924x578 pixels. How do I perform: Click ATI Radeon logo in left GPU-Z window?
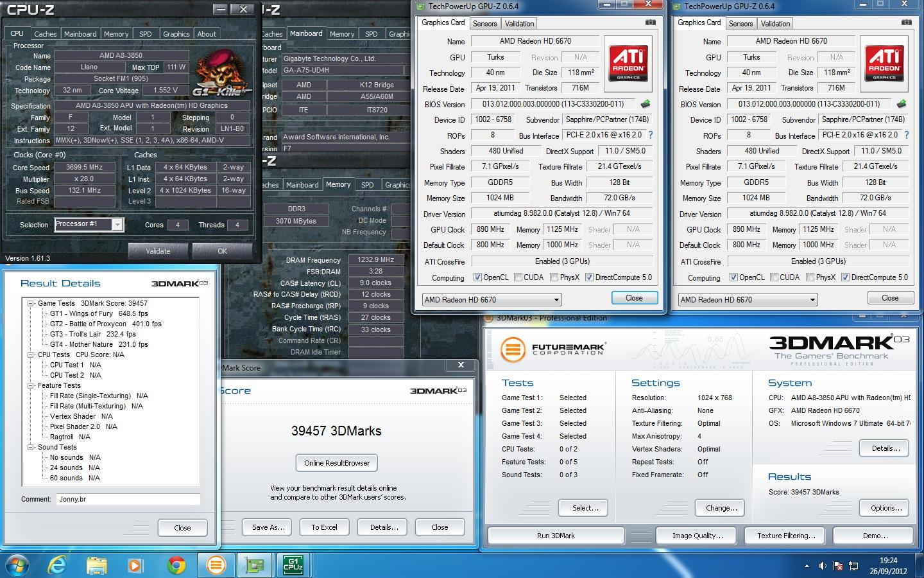coord(628,63)
